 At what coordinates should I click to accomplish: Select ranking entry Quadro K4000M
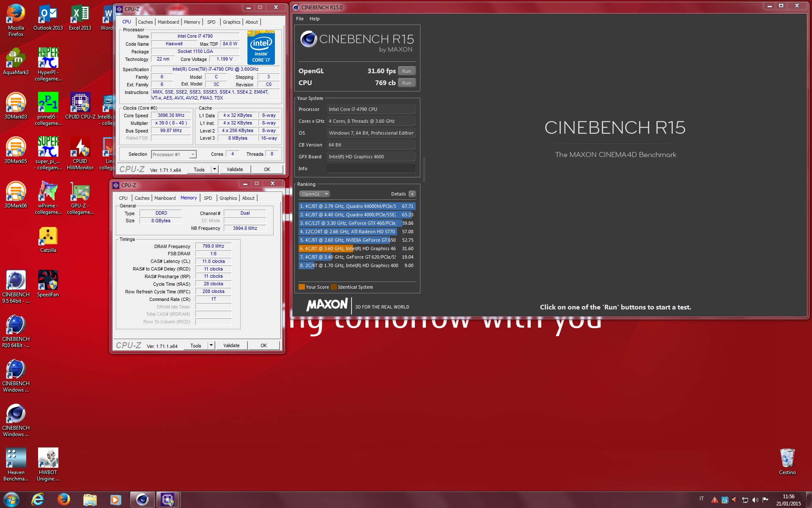click(x=357, y=206)
